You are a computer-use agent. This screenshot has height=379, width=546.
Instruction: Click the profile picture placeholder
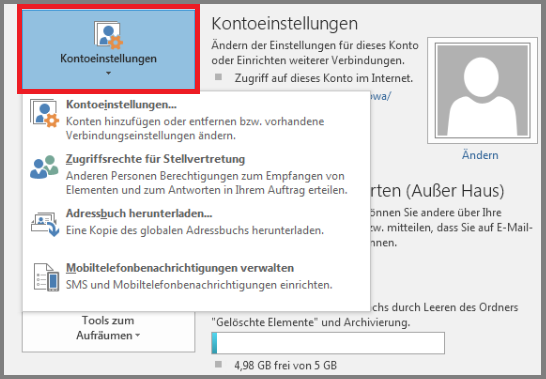pyautogui.click(x=482, y=91)
